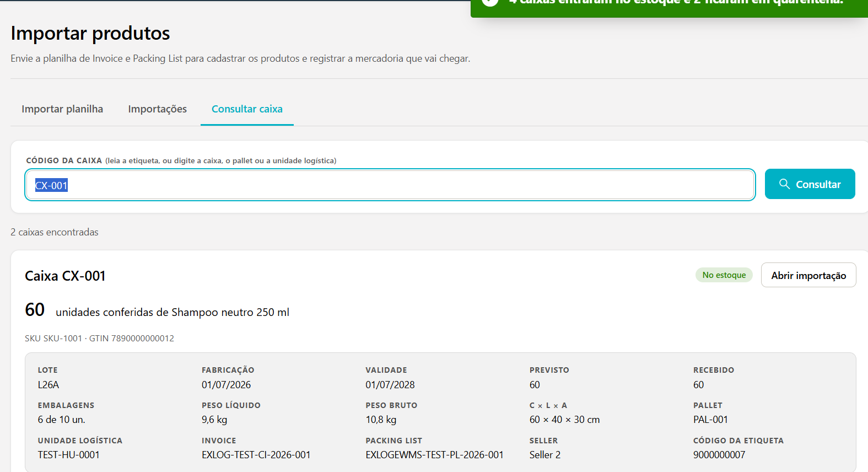Screen dimensions: 868x472
Task: Click the Fabricação date 01/07/2026
Action: click(x=226, y=385)
